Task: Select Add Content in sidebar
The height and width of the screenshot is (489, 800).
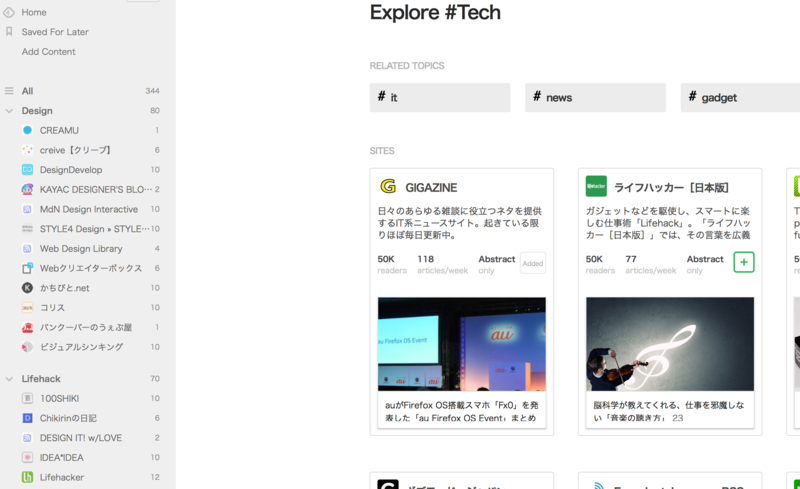Action: pyautogui.click(x=48, y=52)
